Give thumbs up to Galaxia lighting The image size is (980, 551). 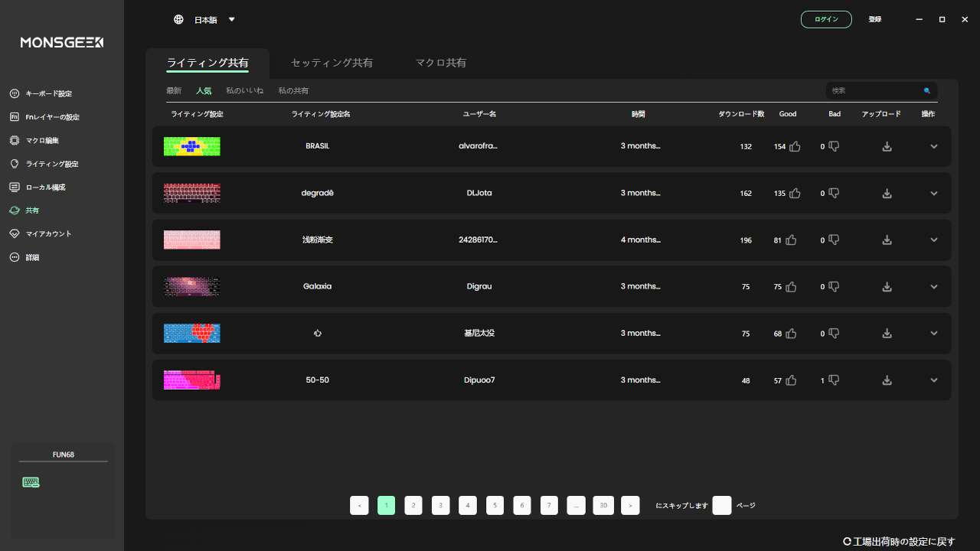click(x=791, y=287)
